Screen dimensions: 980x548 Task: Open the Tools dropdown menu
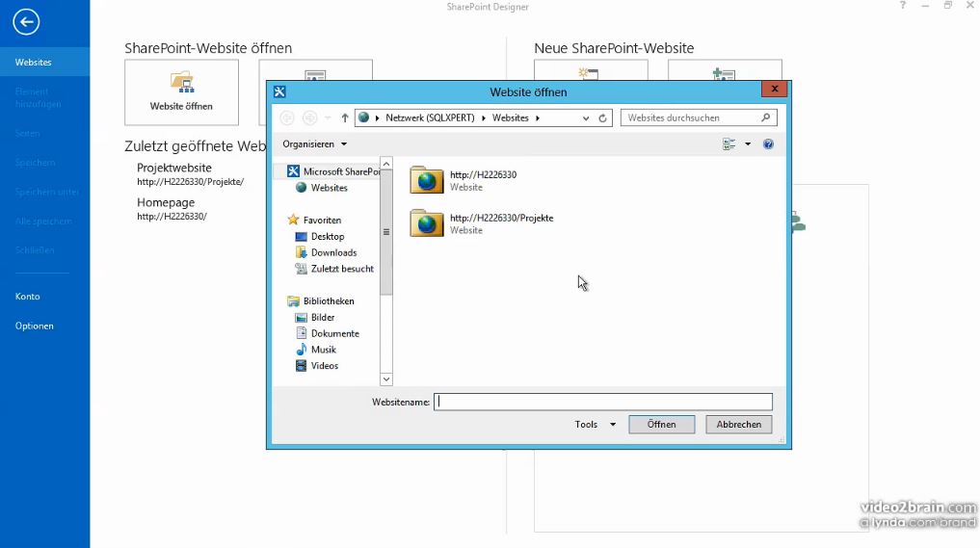(595, 425)
